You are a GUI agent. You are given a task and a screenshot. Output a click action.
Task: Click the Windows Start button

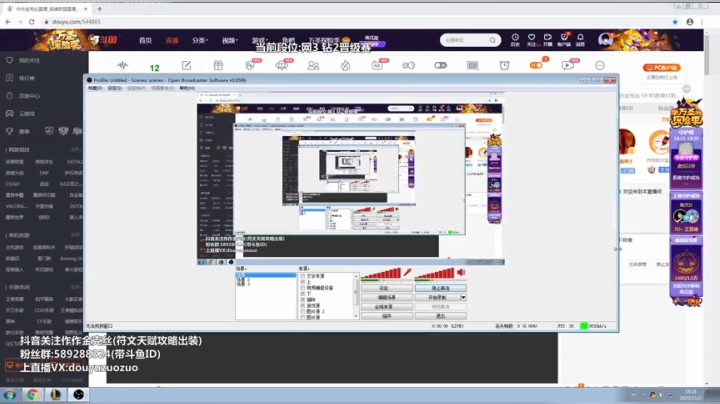(10, 394)
